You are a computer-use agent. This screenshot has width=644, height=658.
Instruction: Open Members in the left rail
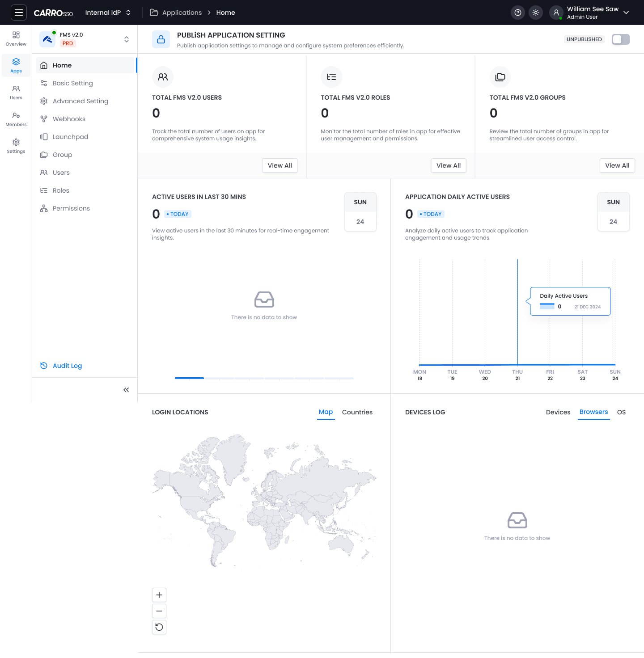(x=16, y=119)
